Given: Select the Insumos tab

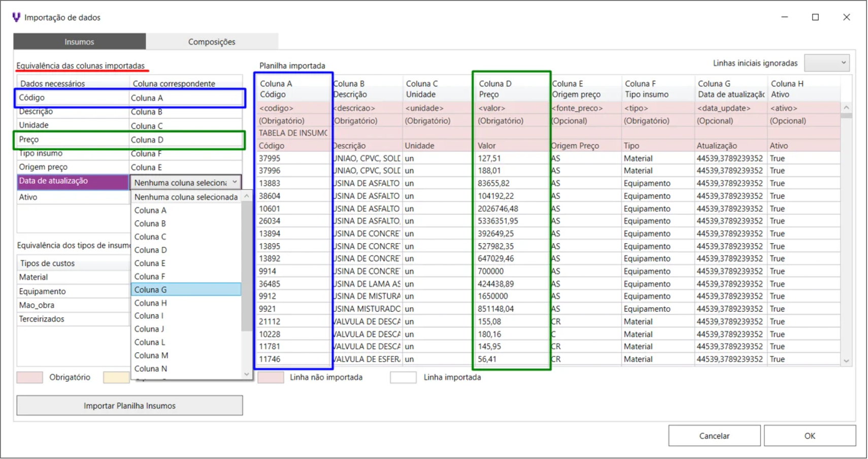Looking at the screenshot, I should [79, 42].
